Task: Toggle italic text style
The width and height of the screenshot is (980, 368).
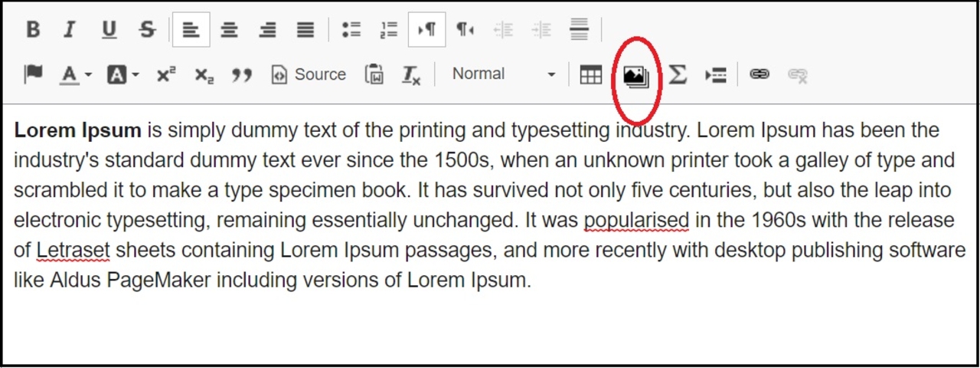Action: 70,30
